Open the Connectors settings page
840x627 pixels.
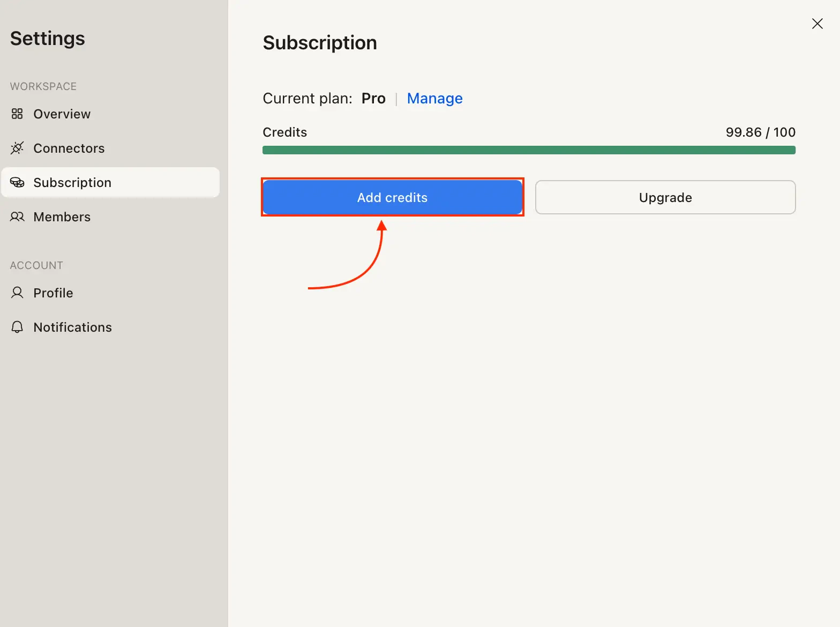[110, 148]
